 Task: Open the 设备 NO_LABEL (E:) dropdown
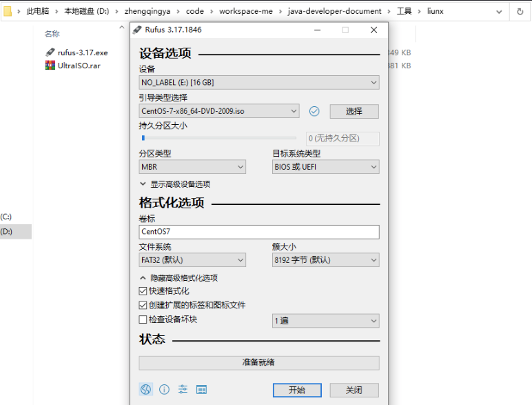coord(259,83)
